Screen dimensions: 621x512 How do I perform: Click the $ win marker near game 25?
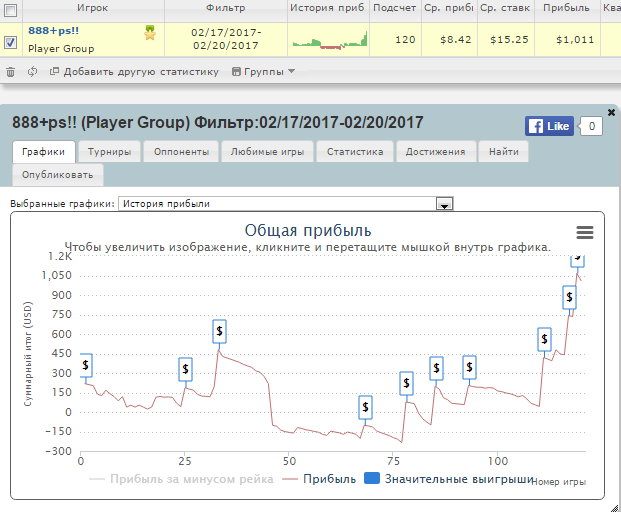185,369
